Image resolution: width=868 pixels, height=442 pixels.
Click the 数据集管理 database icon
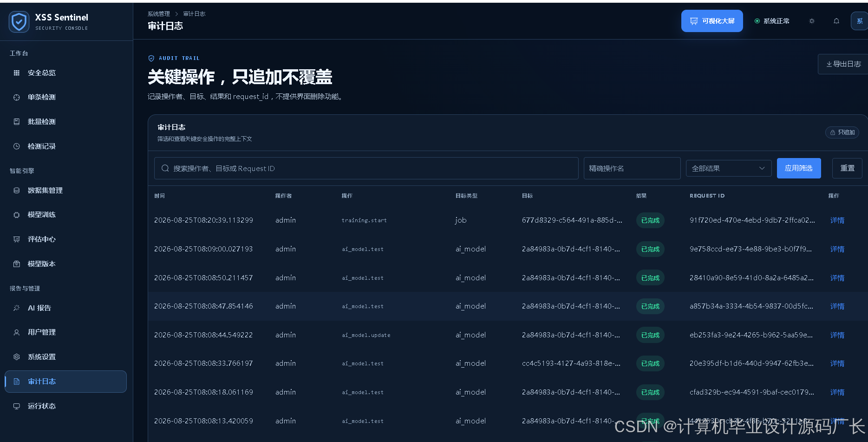[x=17, y=191]
